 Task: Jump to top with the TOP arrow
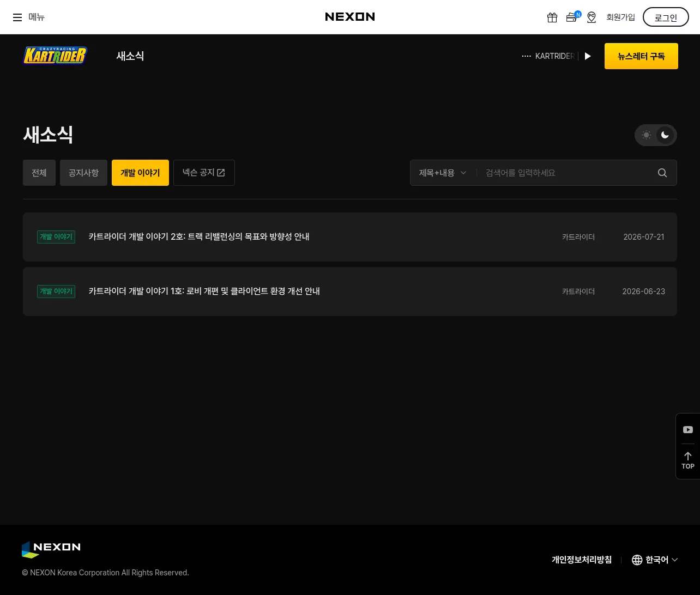click(x=688, y=461)
